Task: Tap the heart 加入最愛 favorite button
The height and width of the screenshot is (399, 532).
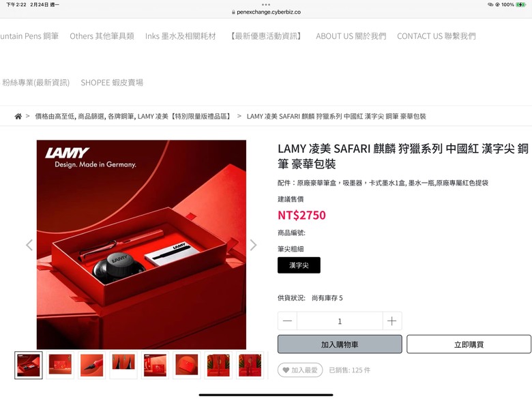Action: 300,370
